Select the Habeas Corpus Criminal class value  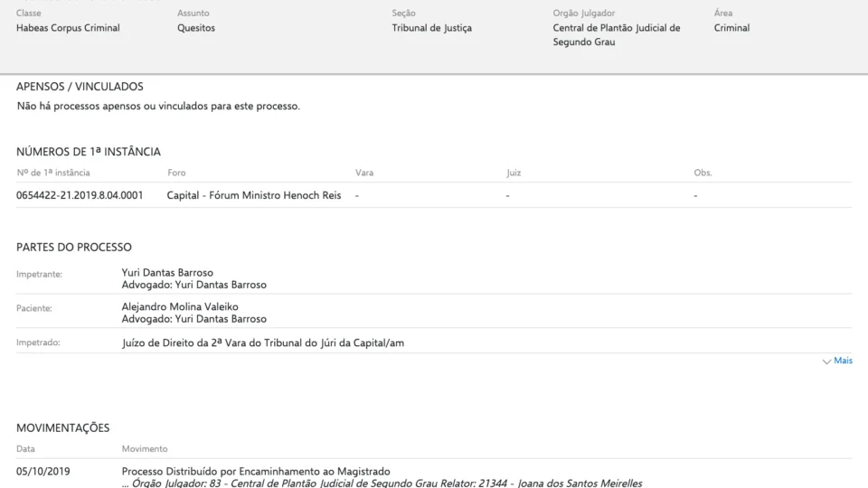68,28
